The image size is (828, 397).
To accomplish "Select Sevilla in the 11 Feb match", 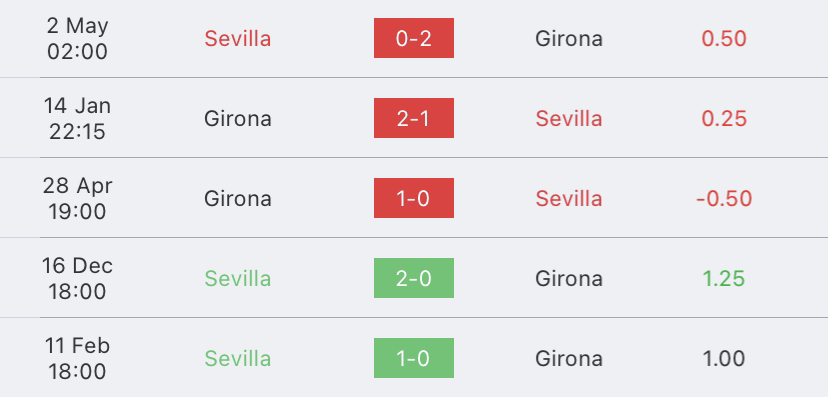I will tap(238, 358).
